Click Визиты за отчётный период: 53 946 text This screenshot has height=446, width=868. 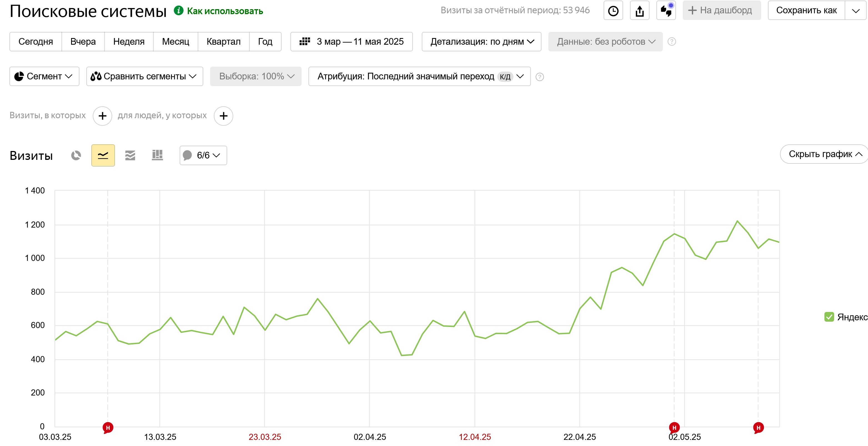pyautogui.click(x=515, y=11)
